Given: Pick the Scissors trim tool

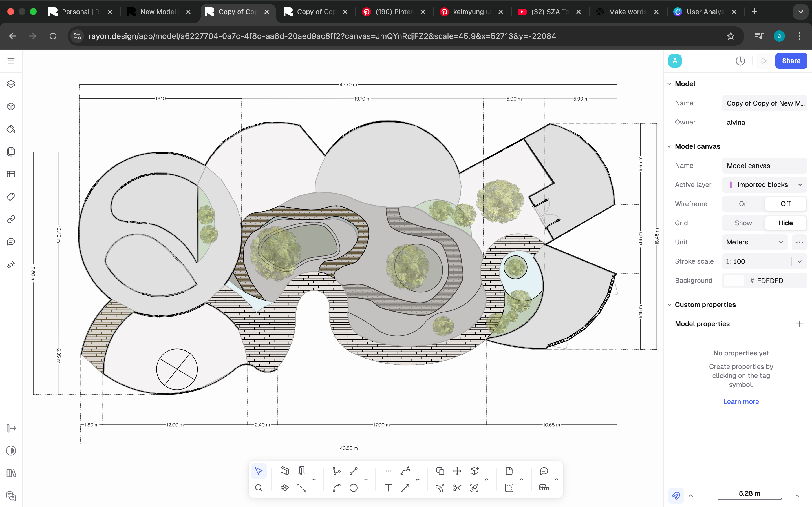Looking at the screenshot, I should pos(457,488).
